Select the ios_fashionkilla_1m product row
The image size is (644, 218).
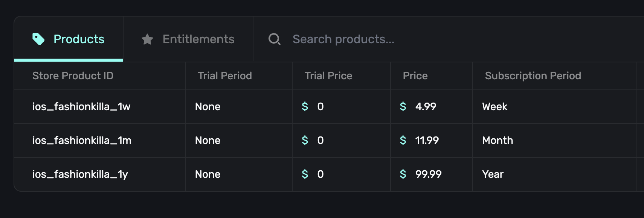(x=99, y=141)
